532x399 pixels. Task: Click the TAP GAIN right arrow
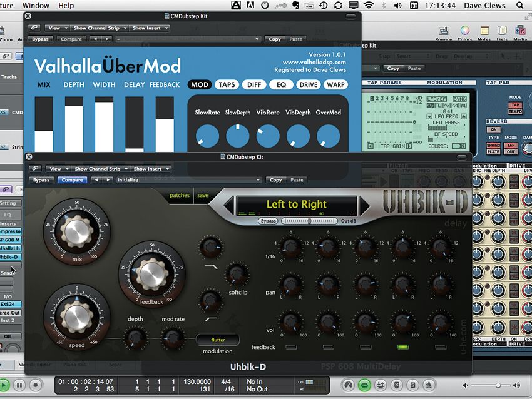pyautogui.click(x=409, y=146)
